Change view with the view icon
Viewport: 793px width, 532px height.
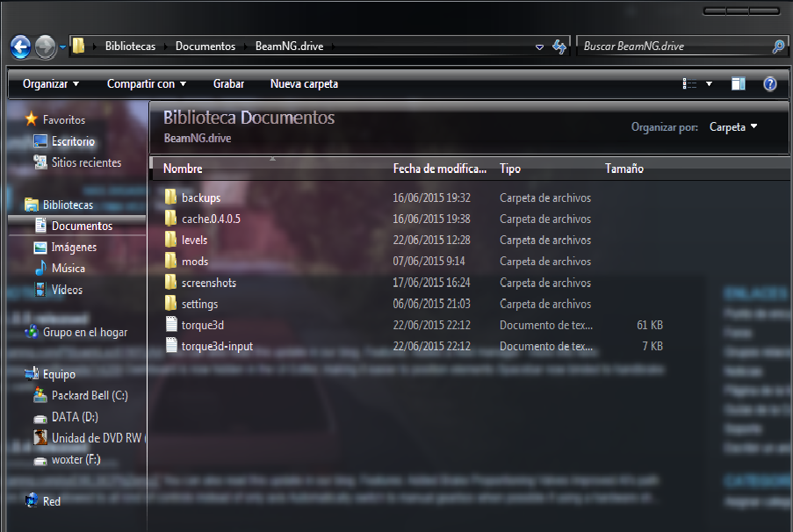tap(689, 84)
